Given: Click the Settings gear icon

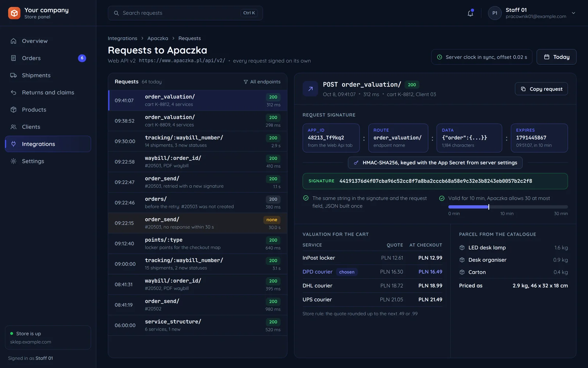Looking at the screenshot, I should coord(14,161).
